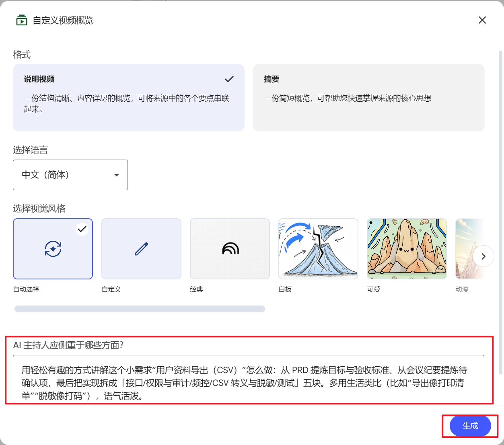Viewport: 504px width, 445px height.
Task: Open the 中文（简体） language dropdown
Action: click(x=70, y=175)
